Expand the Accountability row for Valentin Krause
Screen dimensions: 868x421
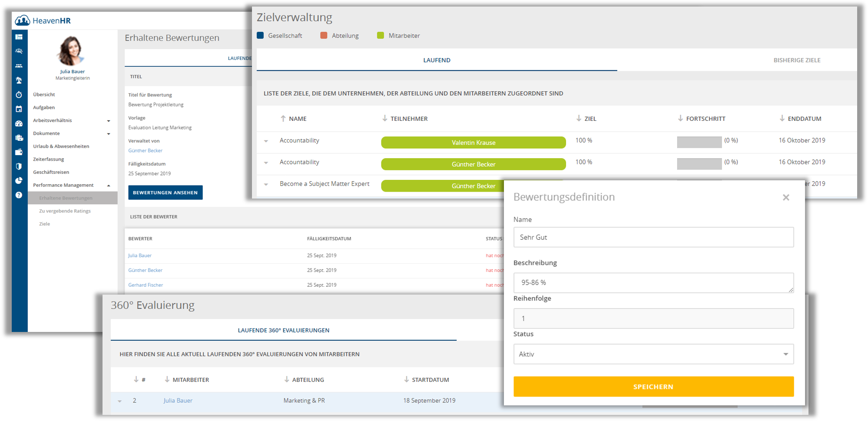(x=266, y=141)
